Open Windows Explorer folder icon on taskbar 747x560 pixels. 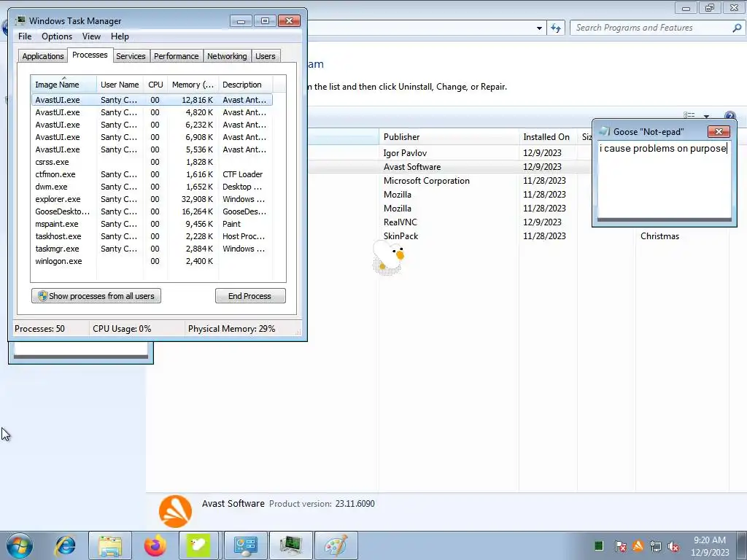point(110,545)
